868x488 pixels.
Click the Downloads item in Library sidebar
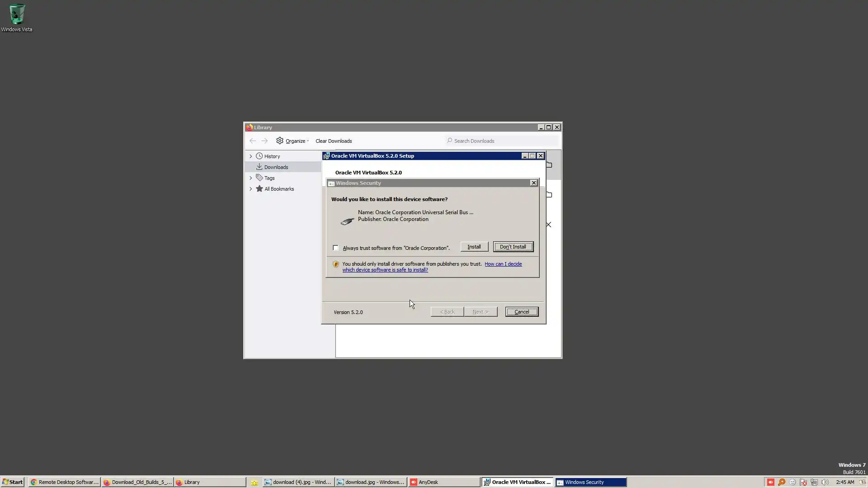[x=276, y=167]
